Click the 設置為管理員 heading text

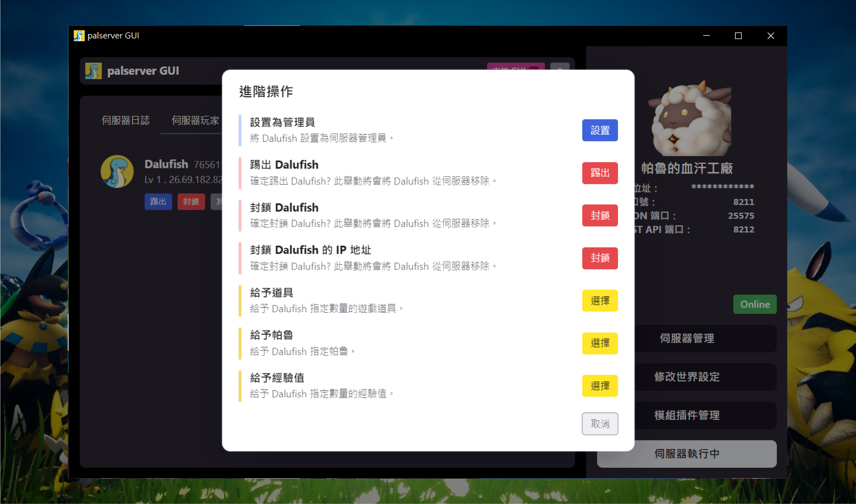click(x=282, y=122)
